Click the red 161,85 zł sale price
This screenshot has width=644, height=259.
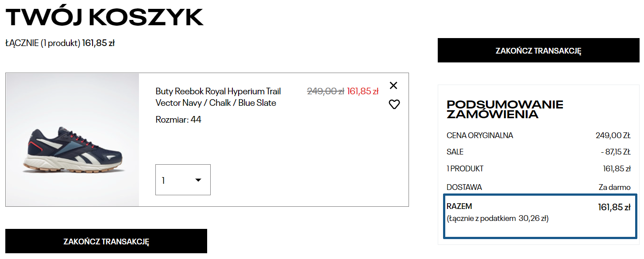[363, 91]
